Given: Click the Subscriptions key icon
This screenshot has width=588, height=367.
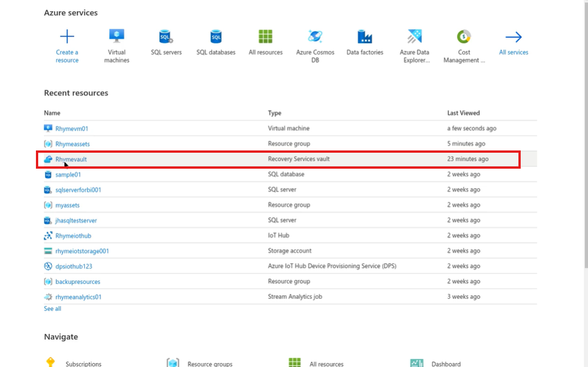Looking at the screenshot, I should point(51,362).
